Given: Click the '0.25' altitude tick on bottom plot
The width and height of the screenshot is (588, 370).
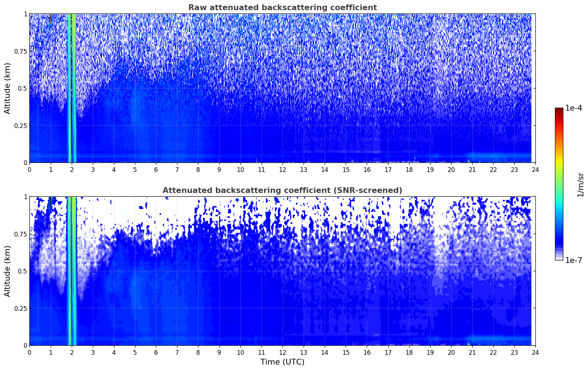Looking at the screenshot, I should pos(21,308).
